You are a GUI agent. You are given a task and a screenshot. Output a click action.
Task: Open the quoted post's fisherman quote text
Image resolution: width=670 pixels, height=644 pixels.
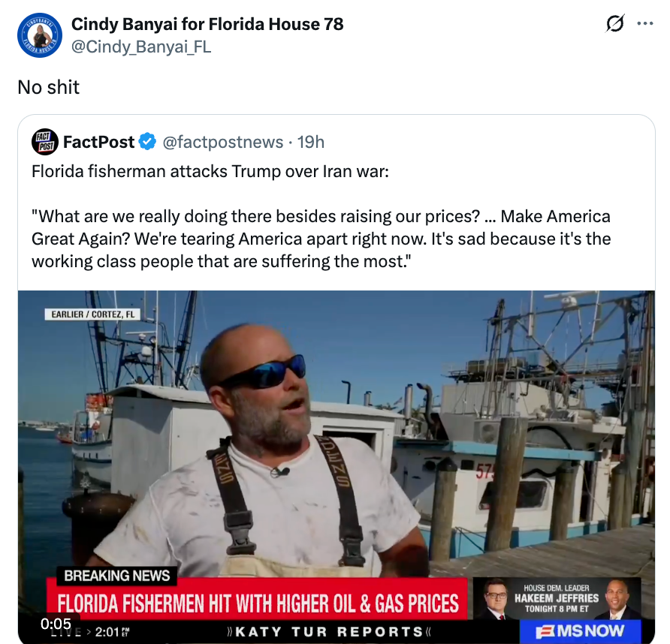coord(321,239)
